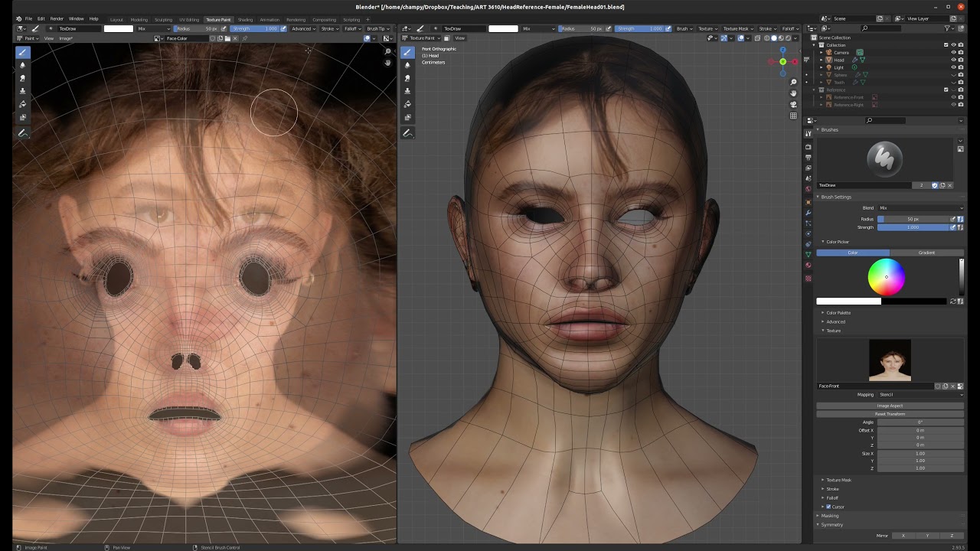Open the Blend mode dropdown in Brush Settings

(920, 208)
